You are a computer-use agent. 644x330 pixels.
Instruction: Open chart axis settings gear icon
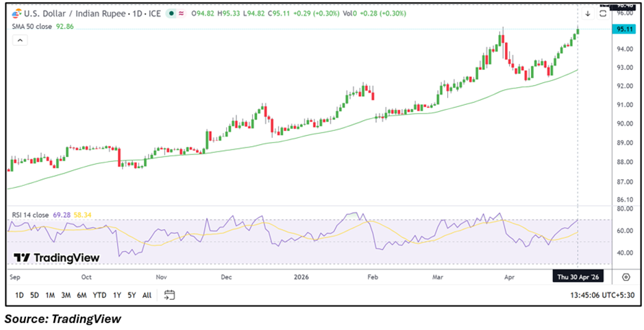(626, 277)
